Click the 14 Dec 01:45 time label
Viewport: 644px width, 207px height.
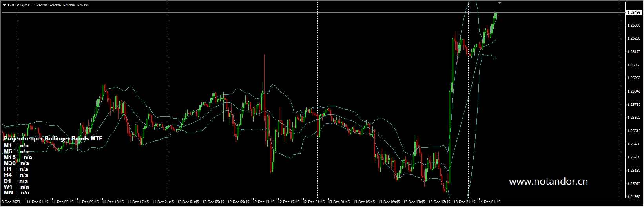(x=490, y=202)
